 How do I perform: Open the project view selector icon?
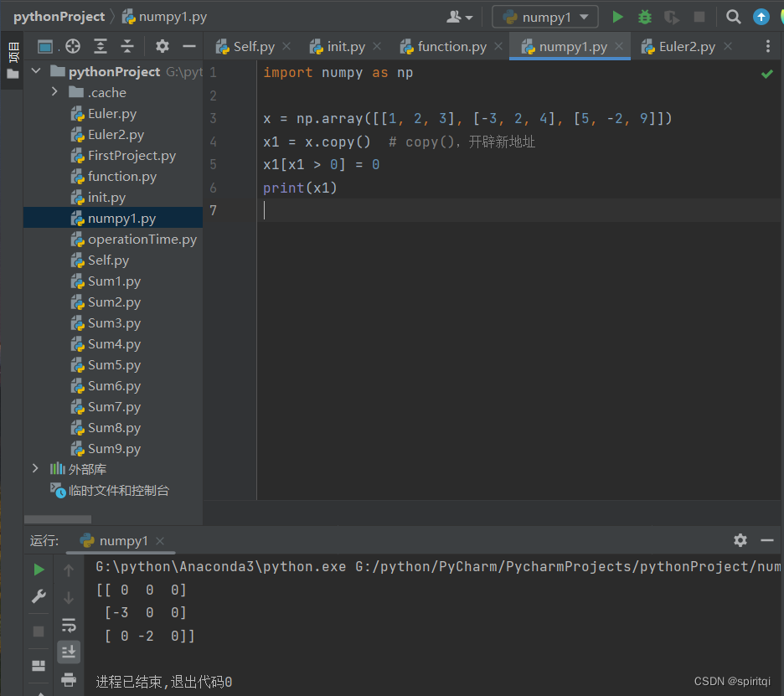[45, 47]
